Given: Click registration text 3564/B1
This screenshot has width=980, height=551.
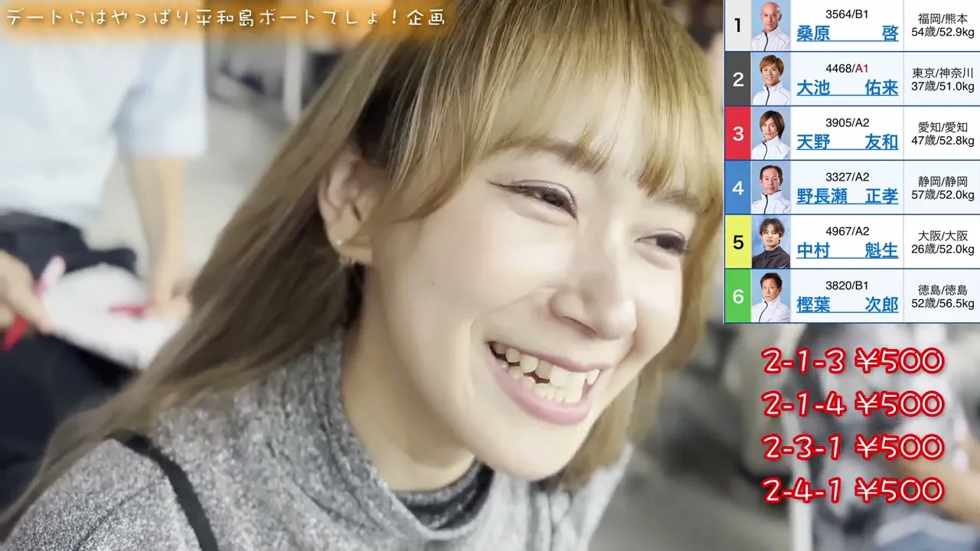Looking at the screenshot, I should pyautogui.click(x=847, y=14).
